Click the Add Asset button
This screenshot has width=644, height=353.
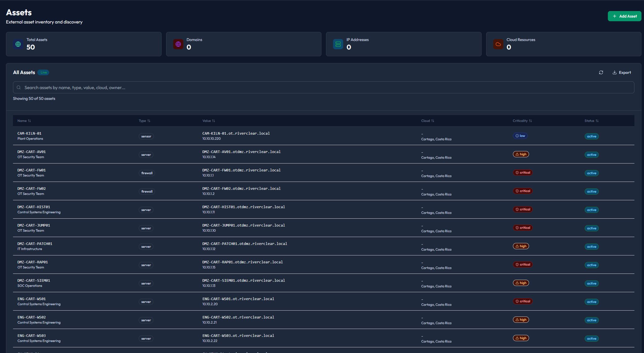click(625, 16)
